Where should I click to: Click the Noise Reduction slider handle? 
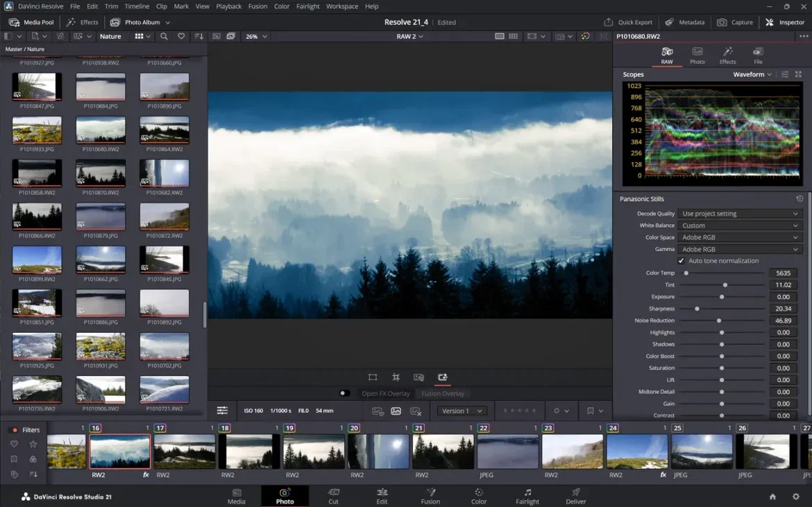pyautogui.click(x=719, y=320)
